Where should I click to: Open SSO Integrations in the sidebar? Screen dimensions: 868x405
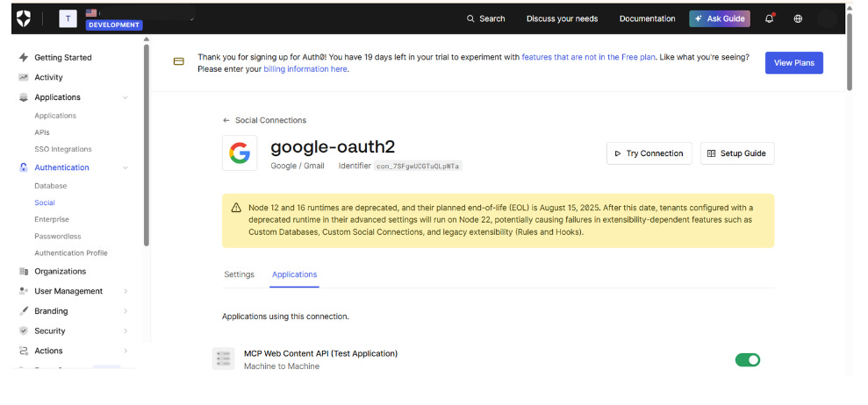click(63, 149)
